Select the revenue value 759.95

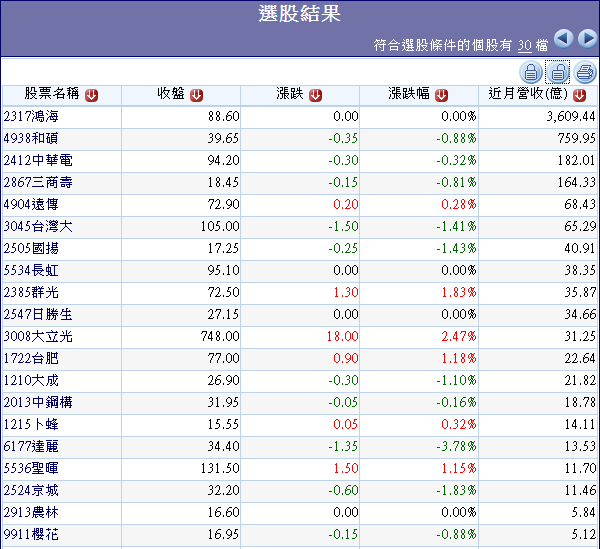[x=577, y=138]
